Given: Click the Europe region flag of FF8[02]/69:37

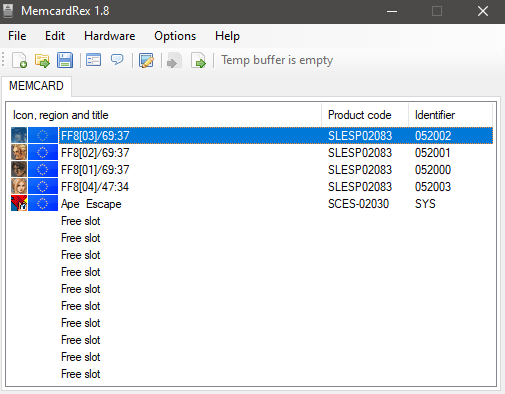Looking at the screenshot, I should point(43,153).
